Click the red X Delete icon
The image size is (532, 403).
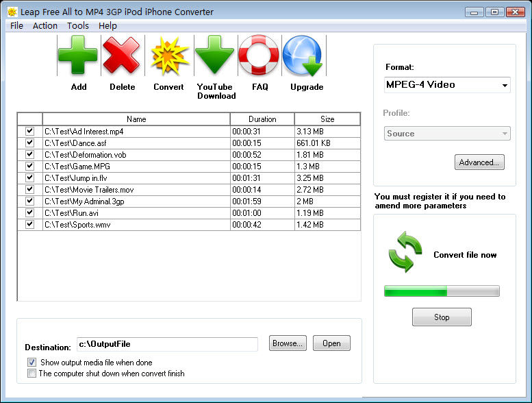point(121,56)
